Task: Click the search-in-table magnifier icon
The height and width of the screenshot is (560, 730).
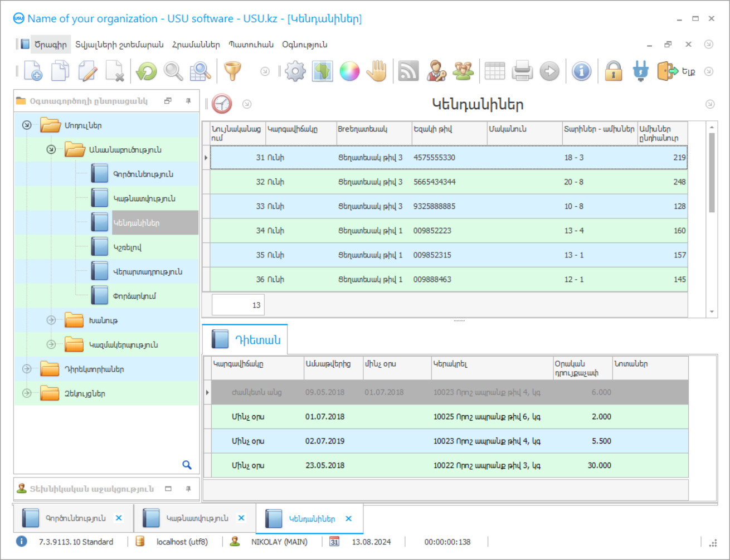Action: tap(200, 71)
